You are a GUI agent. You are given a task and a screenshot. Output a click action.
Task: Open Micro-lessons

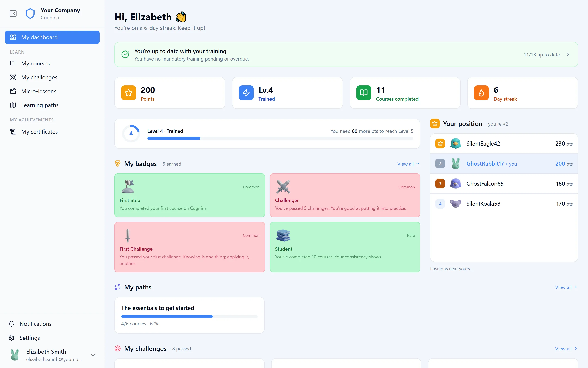click(x=52, y=91)
